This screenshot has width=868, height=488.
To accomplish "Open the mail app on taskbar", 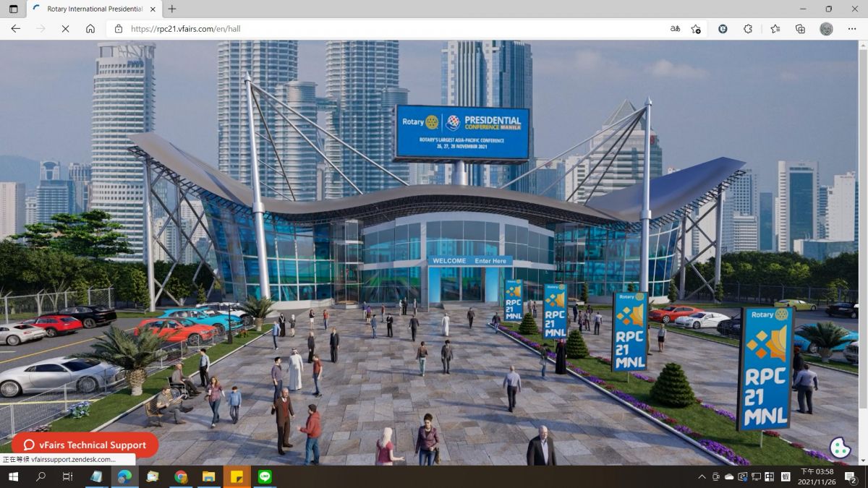I will pos(153,476).
